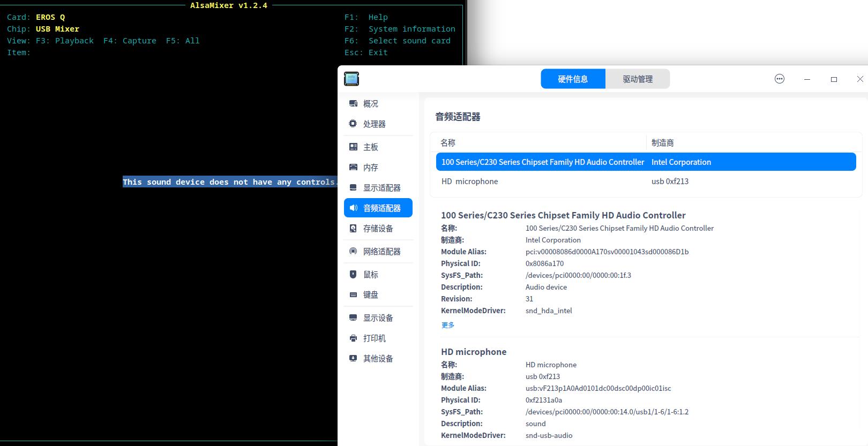
Task: Click the /devices/pci0000:00/0000:00:1f.3 path
Action: (578, 275)
